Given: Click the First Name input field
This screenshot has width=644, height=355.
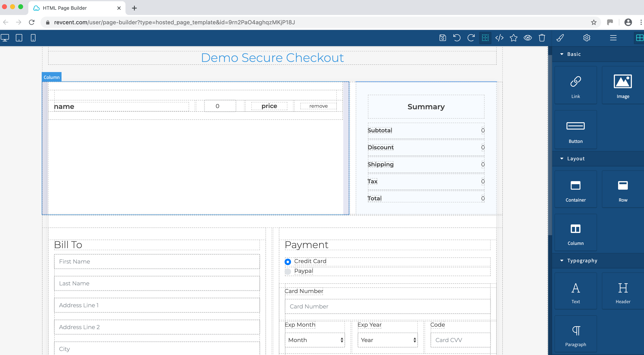Looking at the screenshot, I should [157, 261].
